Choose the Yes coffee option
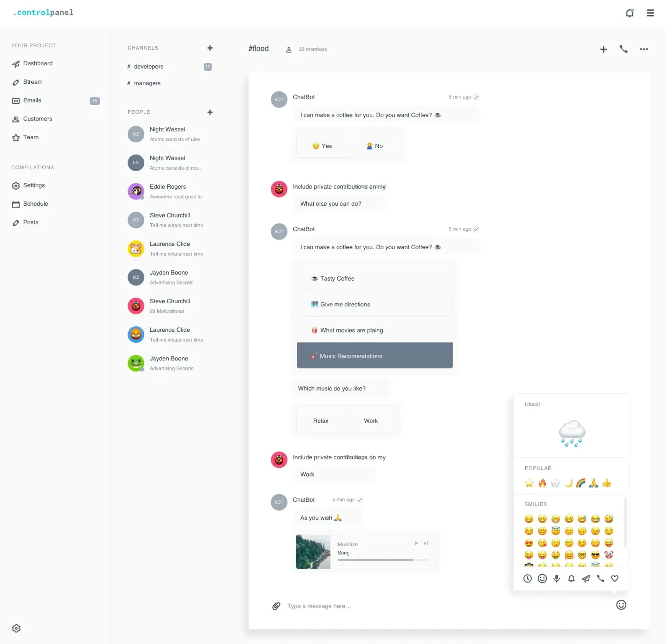 [322, 146]
